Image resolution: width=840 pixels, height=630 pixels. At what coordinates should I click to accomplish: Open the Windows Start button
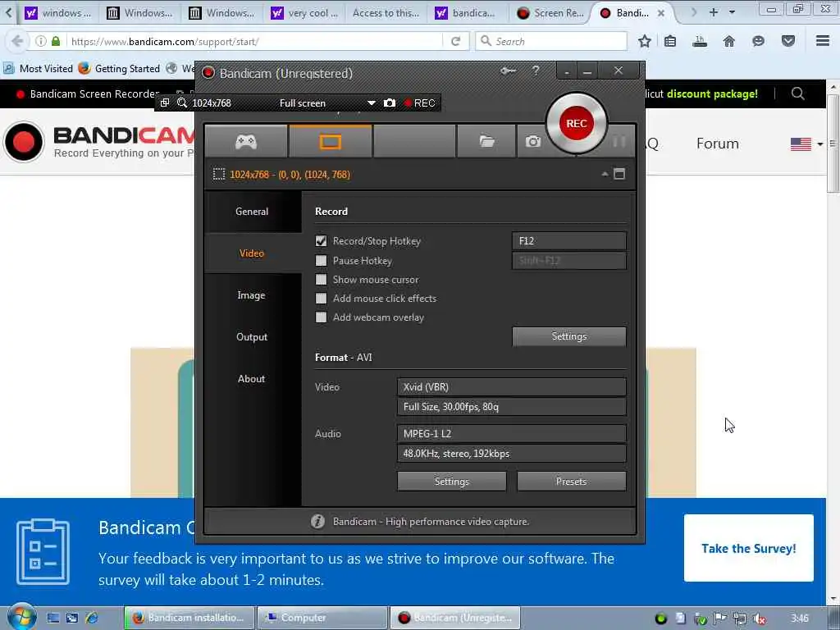[22, 617]
